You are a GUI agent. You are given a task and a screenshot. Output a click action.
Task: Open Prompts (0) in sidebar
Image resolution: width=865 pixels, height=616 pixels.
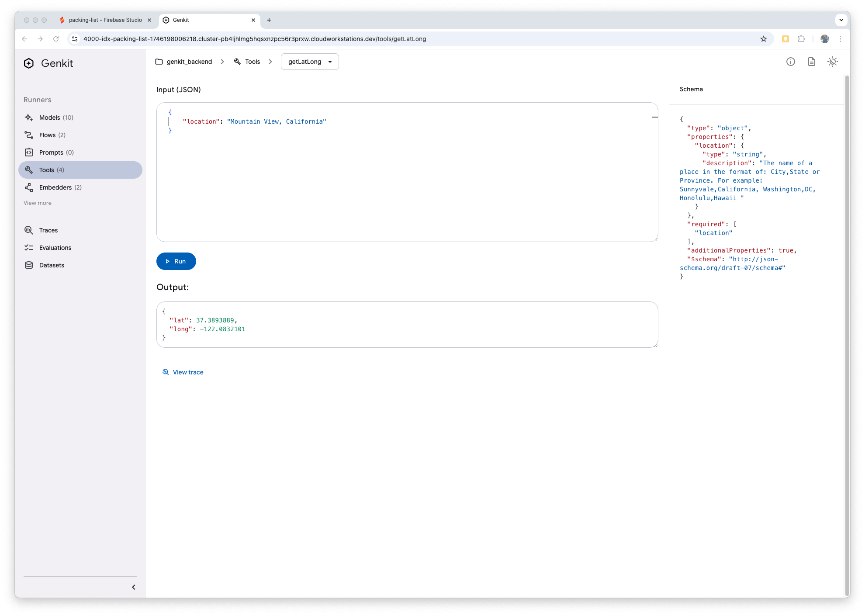click(80, 152)
